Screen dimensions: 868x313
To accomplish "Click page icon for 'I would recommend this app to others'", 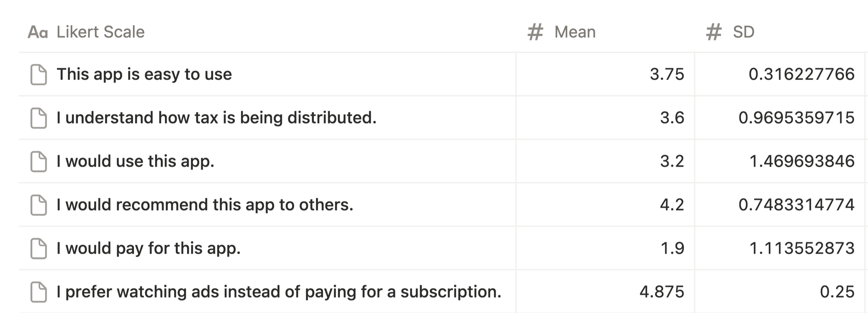I will coord(39,205).
